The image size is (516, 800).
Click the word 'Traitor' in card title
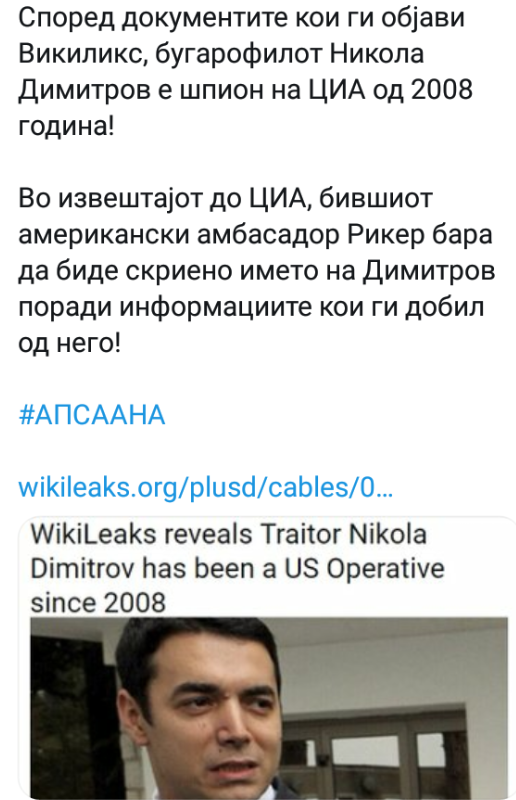pos(301,535)
